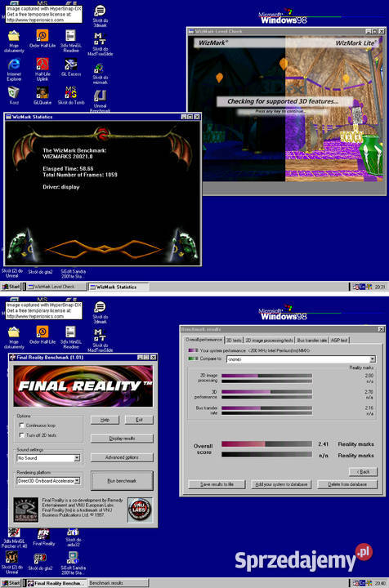Select the Overall performance tab

pyautogui.click(x=203, y=340)
